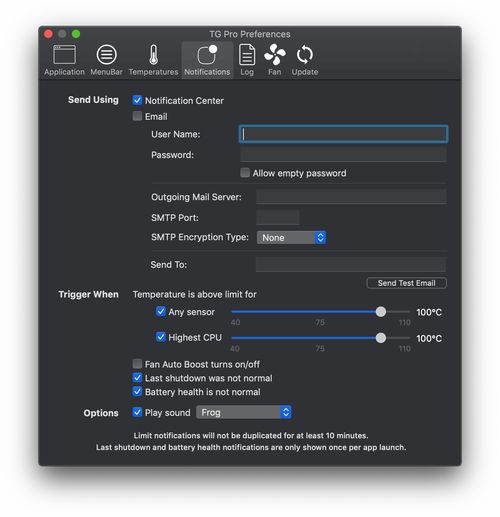Open the Temperatures thermometer pane
500x517 pixels.
click(153, 60)
